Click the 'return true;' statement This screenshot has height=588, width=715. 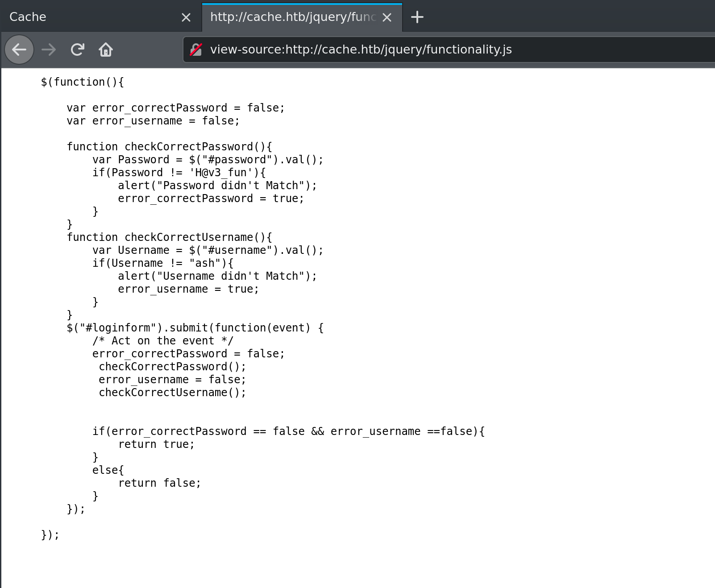156,444
